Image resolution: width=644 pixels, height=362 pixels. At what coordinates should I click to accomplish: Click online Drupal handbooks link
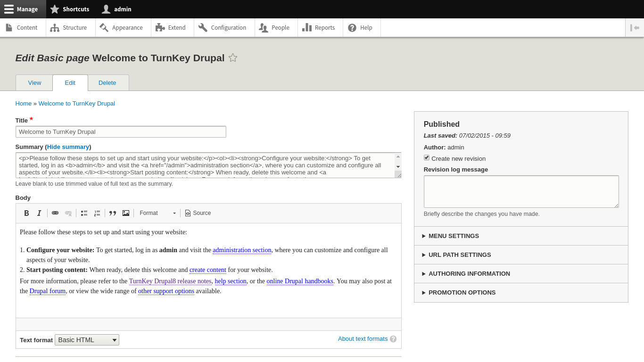[x=300, y=281]
